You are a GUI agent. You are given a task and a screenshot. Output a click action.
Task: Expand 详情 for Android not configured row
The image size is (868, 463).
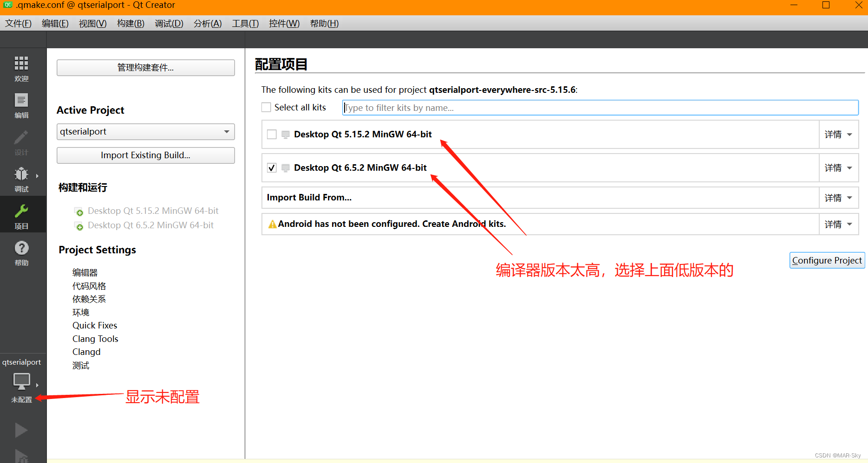(x=838, y=224)
